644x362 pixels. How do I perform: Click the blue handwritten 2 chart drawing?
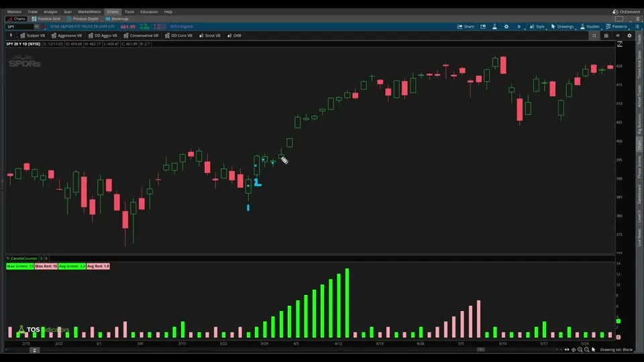(x=258, y=182)
